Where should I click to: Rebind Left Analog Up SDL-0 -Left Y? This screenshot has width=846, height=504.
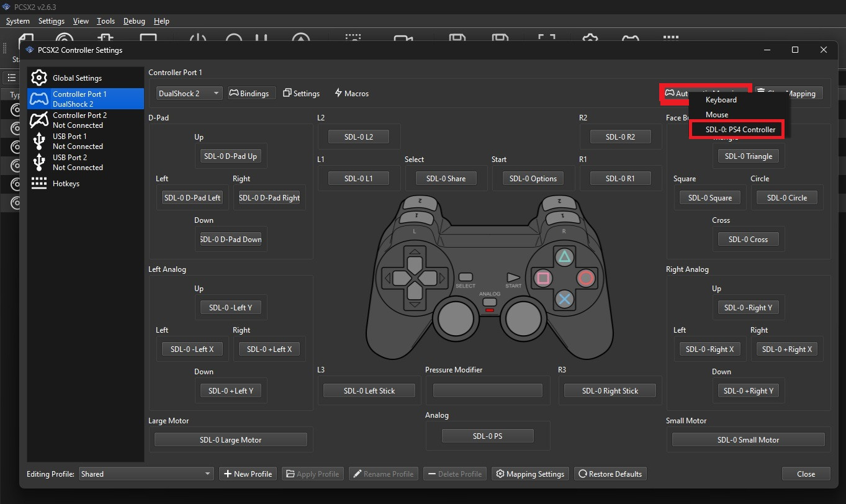pyautogui.click(x=230, y=307)
